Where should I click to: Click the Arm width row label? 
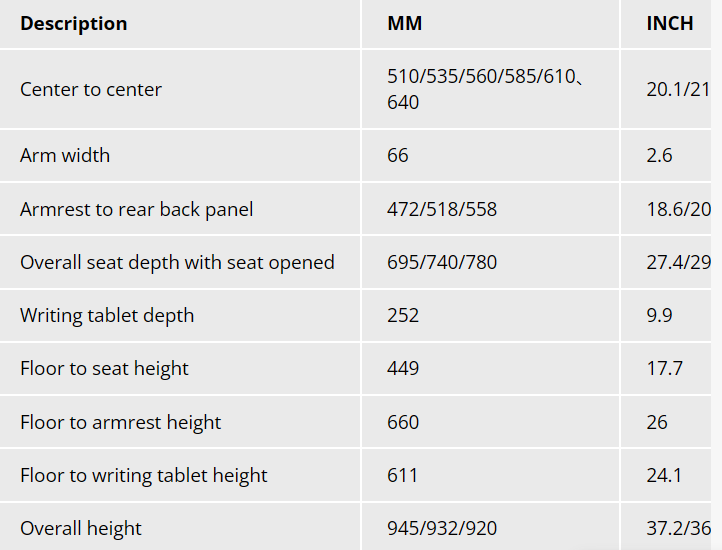coord(65,155)
